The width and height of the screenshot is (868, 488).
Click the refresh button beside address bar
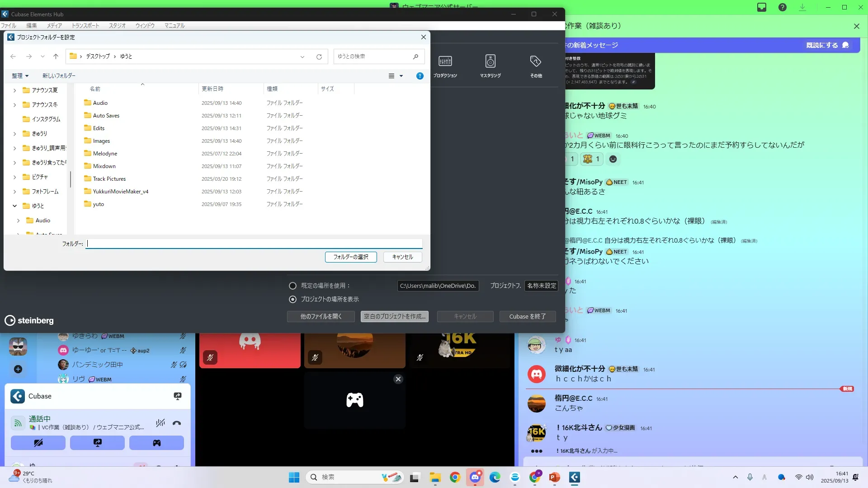click(319, 56)
